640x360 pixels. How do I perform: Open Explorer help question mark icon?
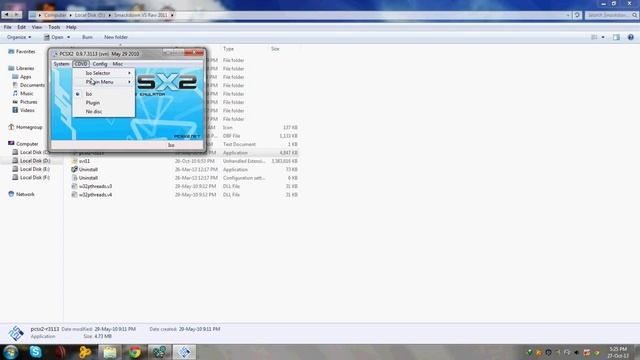coord(631,37)
